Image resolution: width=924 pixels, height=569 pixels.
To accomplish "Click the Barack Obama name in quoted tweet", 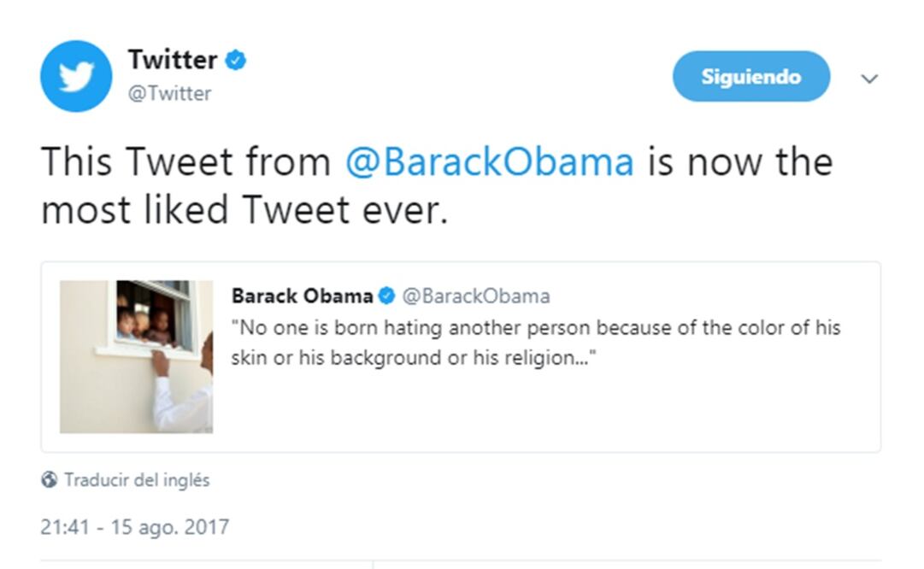I will [x=302, y=296].
